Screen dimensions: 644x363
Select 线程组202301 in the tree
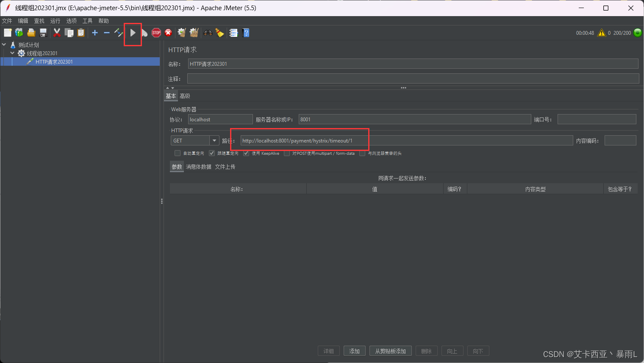click(42, 53)
